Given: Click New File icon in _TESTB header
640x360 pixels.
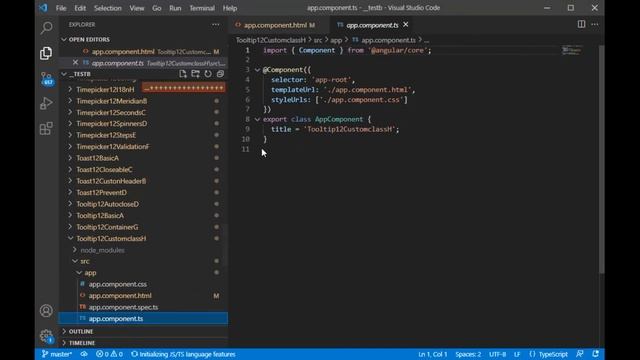Looking at the screenshot, I should tap(182, 74).
